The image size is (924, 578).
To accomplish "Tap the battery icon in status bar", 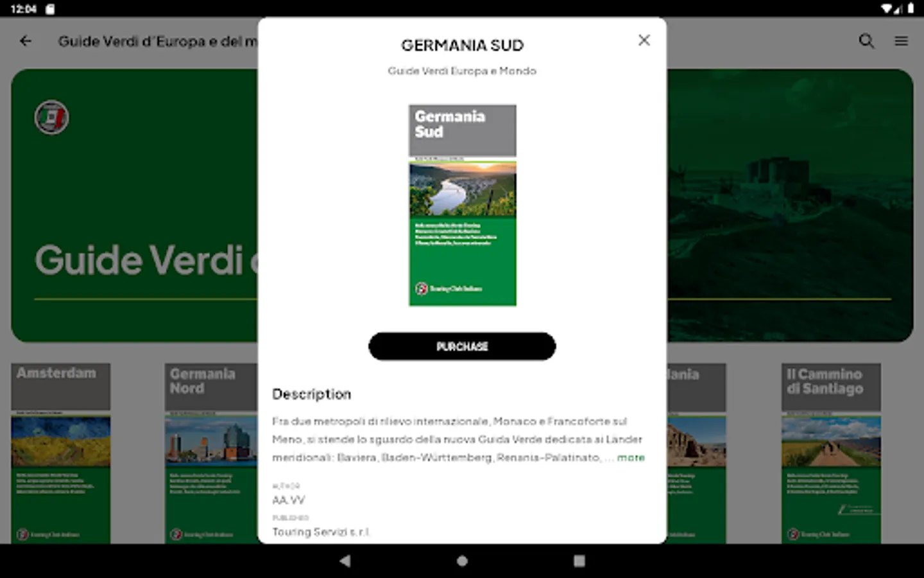I will click(911, 9).
